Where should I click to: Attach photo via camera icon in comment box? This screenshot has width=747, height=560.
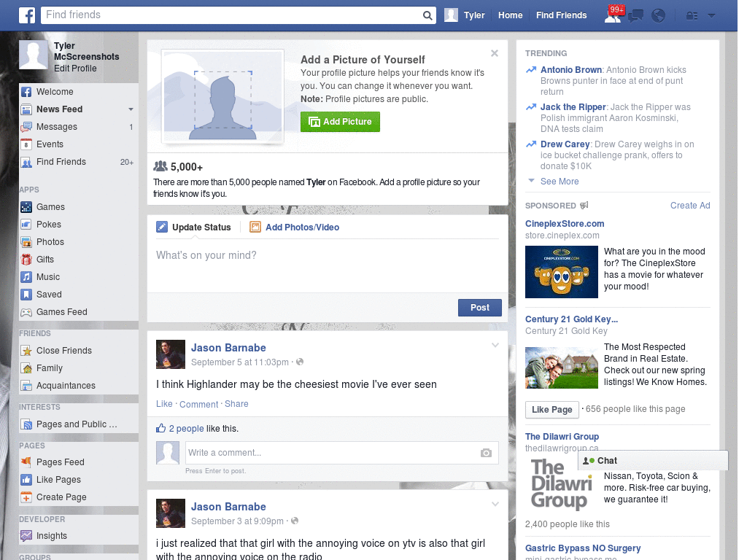(486, 453)
